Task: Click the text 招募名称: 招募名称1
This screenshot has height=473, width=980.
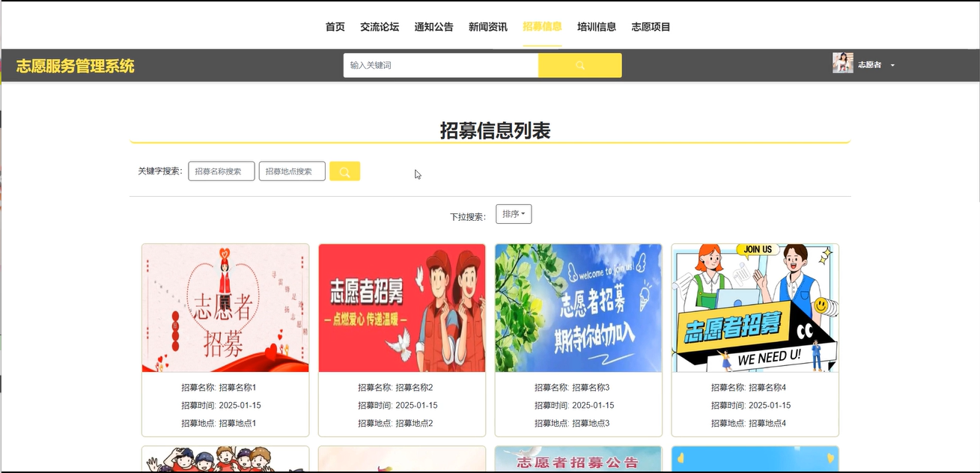Action: [219, 388]
